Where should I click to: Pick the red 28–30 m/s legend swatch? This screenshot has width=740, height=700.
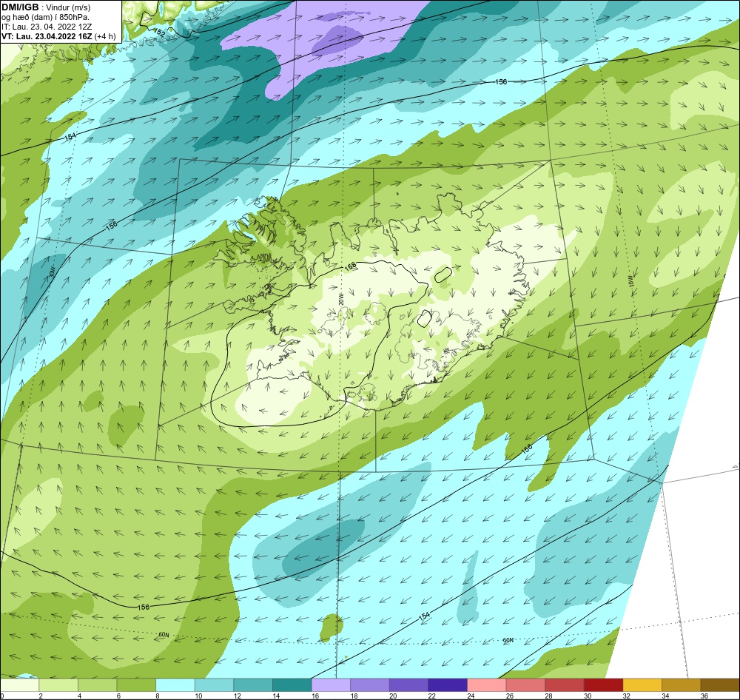565,685
